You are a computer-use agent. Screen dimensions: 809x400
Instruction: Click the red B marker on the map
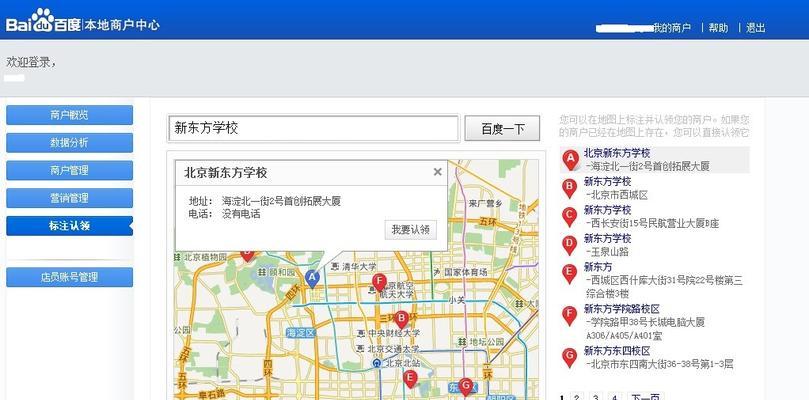coord(401,319)
